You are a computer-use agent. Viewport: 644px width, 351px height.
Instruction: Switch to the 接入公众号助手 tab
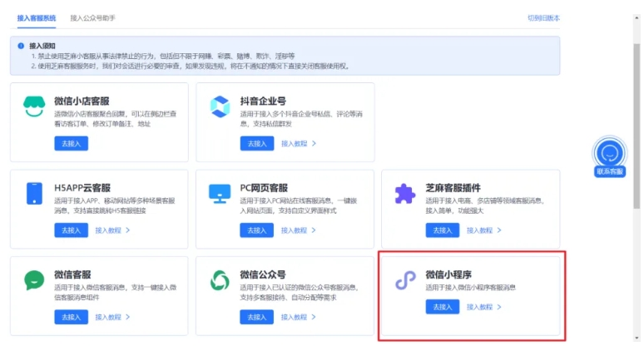[93, 18]
